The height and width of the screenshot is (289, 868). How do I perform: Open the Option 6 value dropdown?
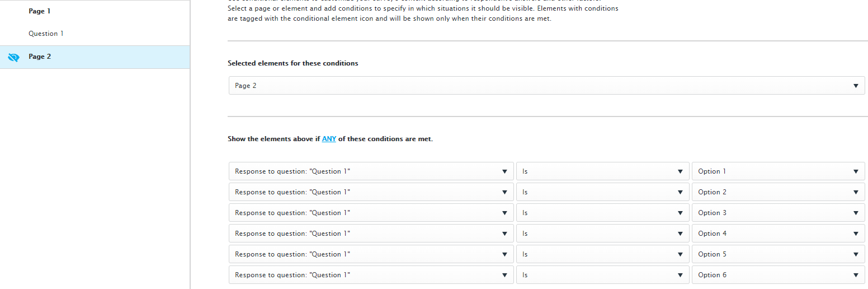(x=779, y=275)
